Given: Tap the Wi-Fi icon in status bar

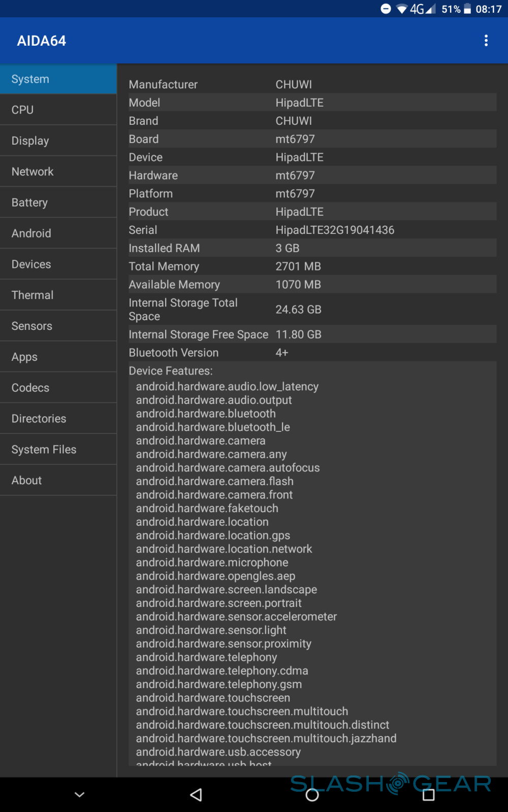Looking at the screenshot, I should (x=402, y=9).
